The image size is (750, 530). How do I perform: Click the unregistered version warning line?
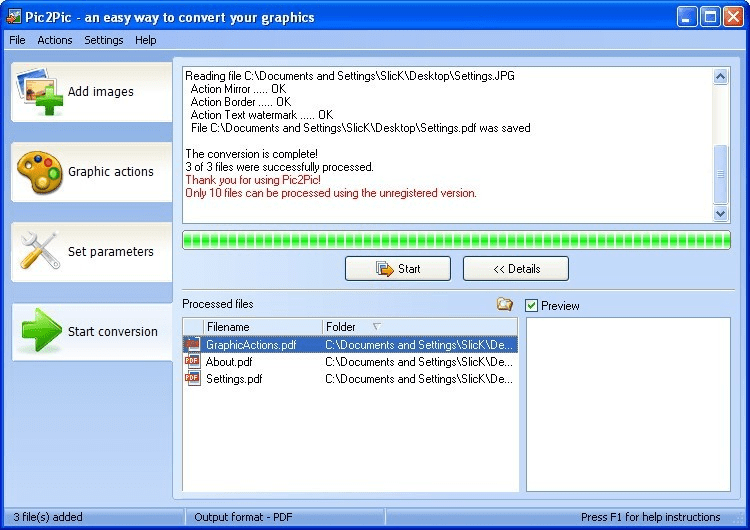click(x=331, y=193)
